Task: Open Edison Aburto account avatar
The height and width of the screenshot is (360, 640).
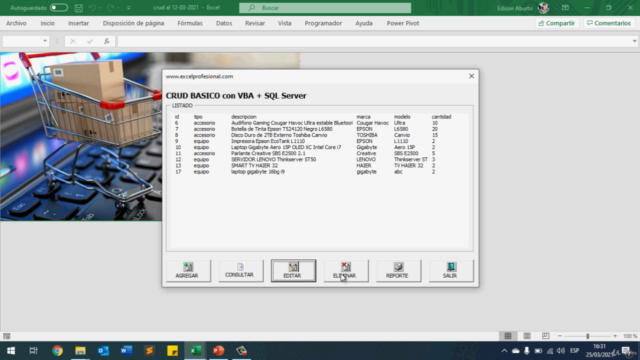Action: pyautogui.click(x=543, y=8)
